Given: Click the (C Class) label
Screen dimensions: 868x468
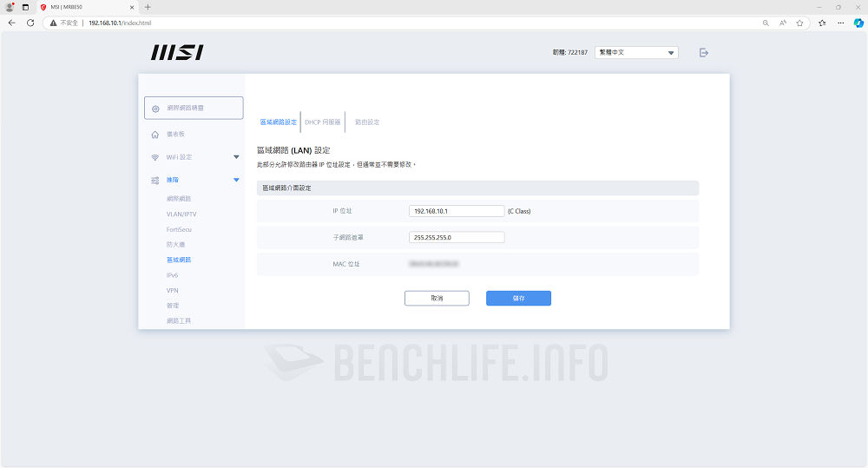Looking at the screenshot, I should (x=519, y=211).
